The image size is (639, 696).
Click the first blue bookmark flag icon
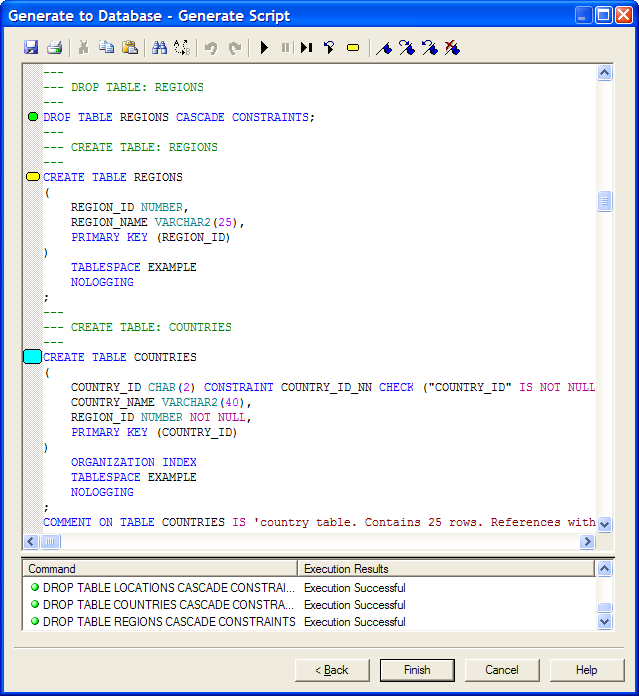pos(383,47)
